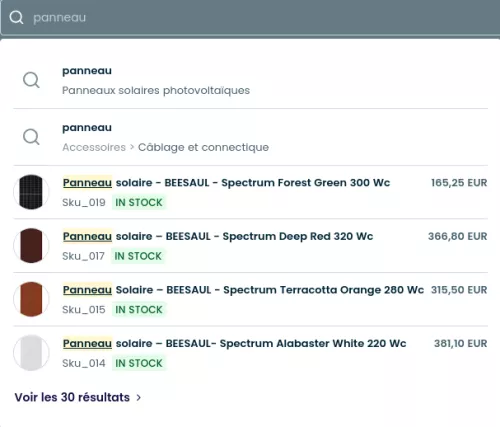500x427 pixels.
Task: Select suggestion Panneaux solaires photovoltaïques
Action: point(251,80)
